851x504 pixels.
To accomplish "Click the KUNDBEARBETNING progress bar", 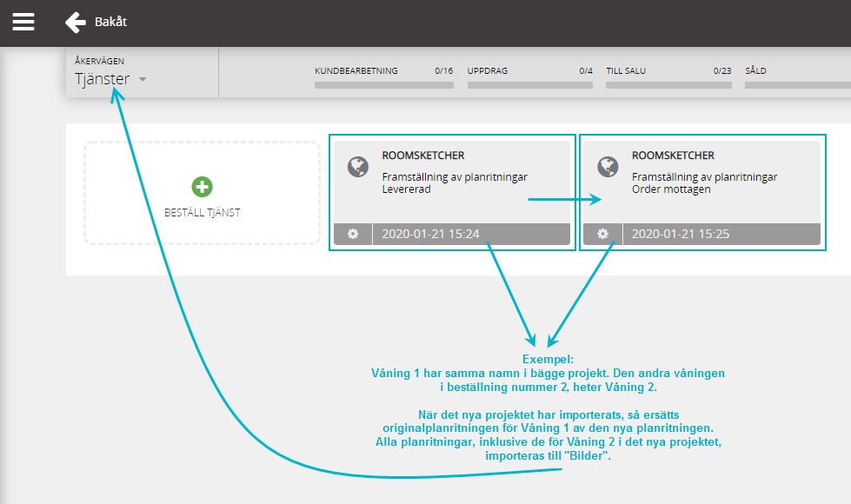I will 383,85.
